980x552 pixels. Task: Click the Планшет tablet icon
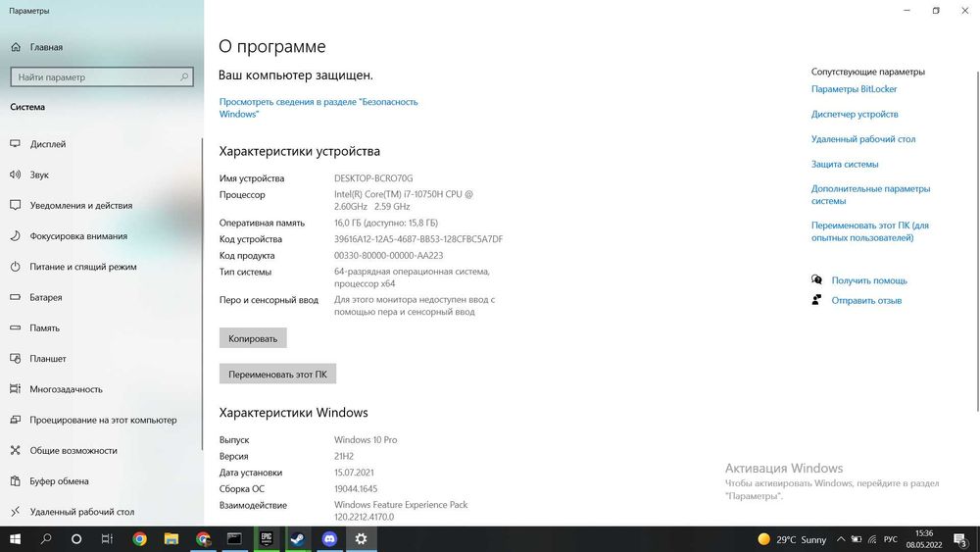16,358
